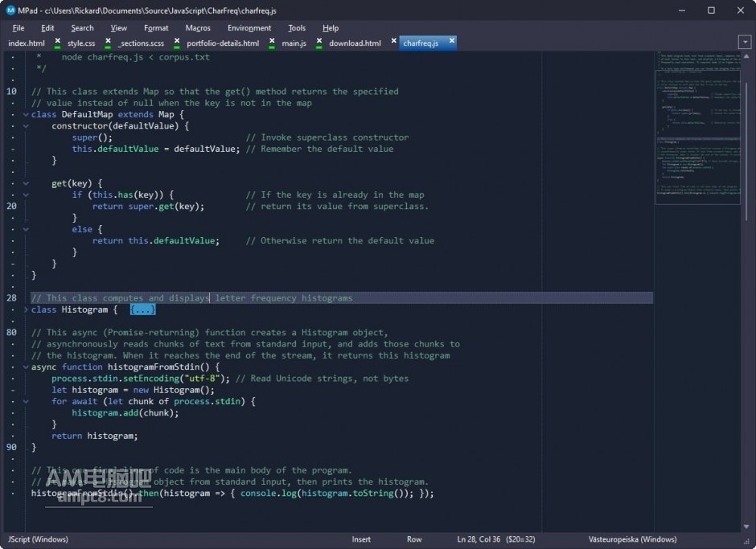Collapse the class DefaultMap fold
This screenshot has height=549, width=756.
pos(26,115)
